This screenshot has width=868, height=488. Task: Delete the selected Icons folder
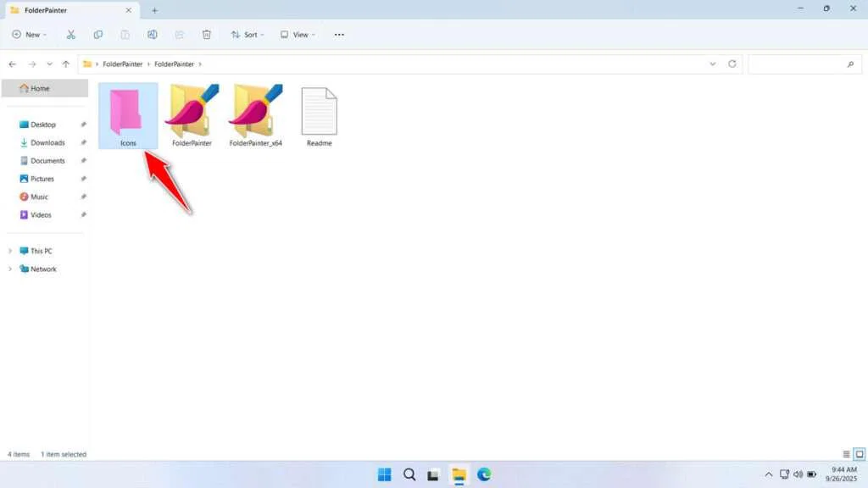point(206,34)
